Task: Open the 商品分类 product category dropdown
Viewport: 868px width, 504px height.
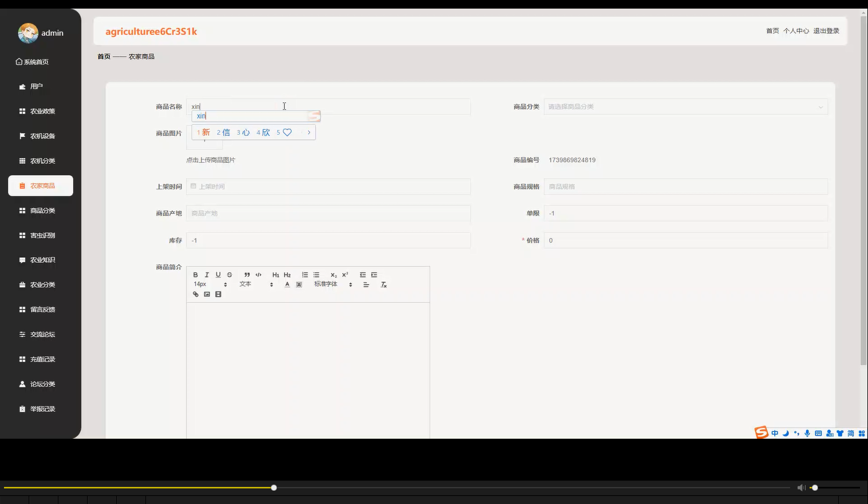Action: pos(685,107)
